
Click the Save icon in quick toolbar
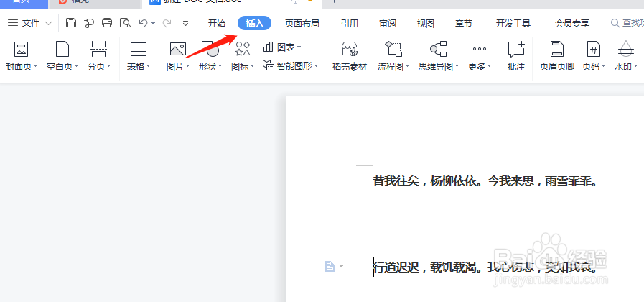71,23
